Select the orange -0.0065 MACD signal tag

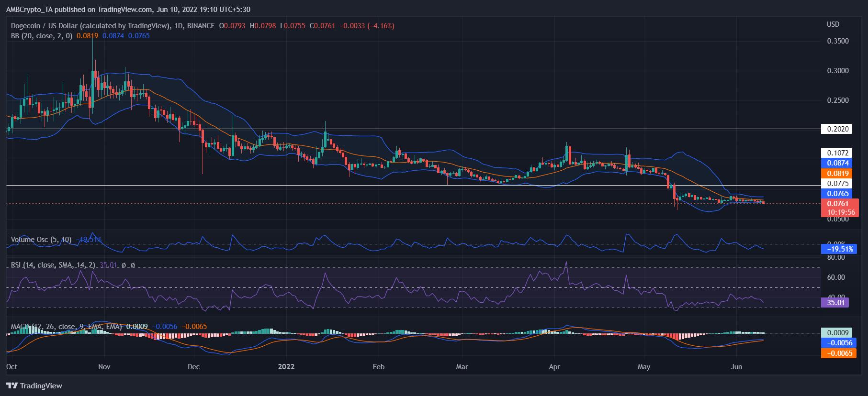[838, 353]
